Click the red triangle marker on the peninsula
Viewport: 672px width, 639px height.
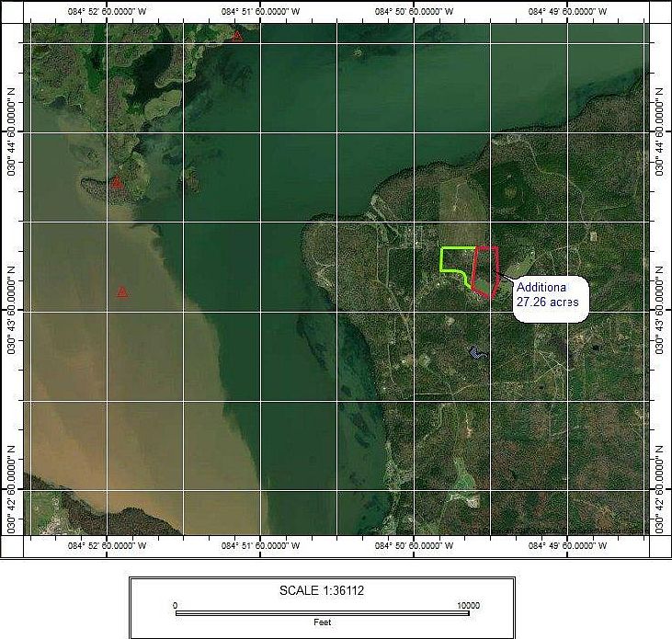(x=117, y=182)
